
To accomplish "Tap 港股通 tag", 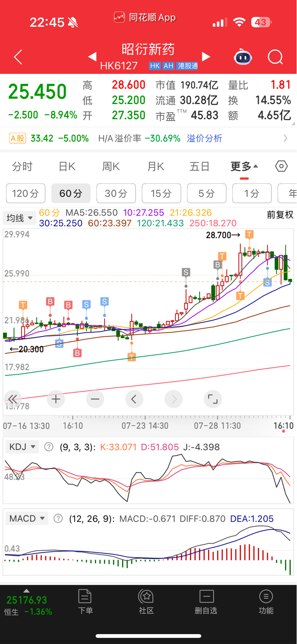I will point(188,66).
